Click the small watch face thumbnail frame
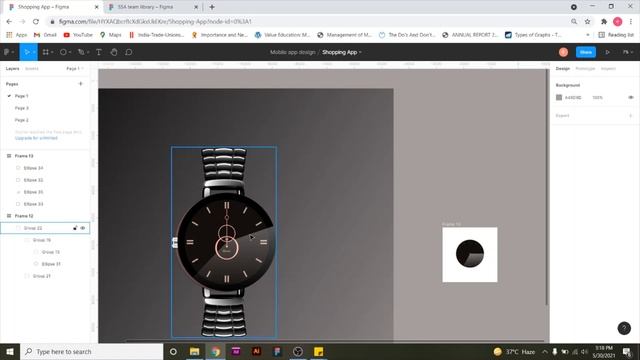The width and height of the screenshot is (640, 360). click(x=470, y=255)
